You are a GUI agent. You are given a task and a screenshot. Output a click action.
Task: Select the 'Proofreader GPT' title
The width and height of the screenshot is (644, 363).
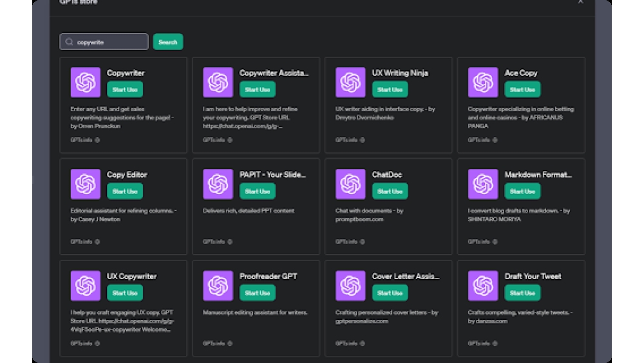268,276
